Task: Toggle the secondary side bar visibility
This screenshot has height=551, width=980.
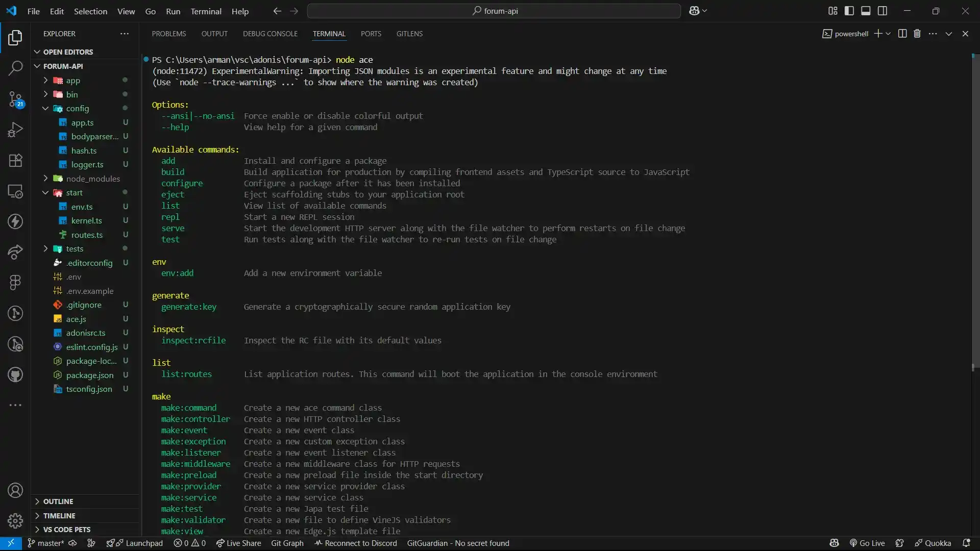Action: pos(882,11)
